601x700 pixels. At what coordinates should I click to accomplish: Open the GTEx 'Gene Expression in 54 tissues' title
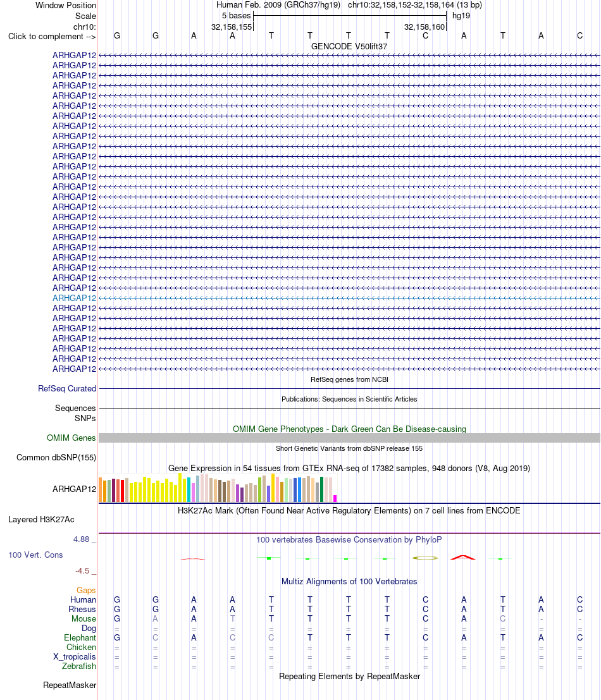(x=349, y=469)
